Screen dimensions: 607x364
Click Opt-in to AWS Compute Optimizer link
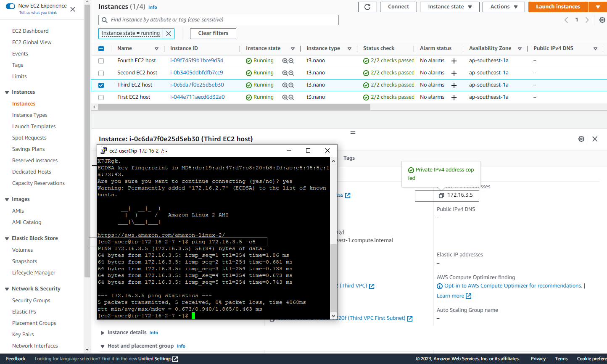tap(513, 286)
